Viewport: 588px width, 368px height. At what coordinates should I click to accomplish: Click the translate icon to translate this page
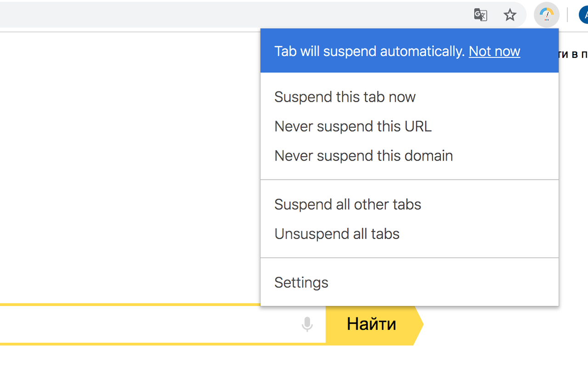tap(480, 15)
